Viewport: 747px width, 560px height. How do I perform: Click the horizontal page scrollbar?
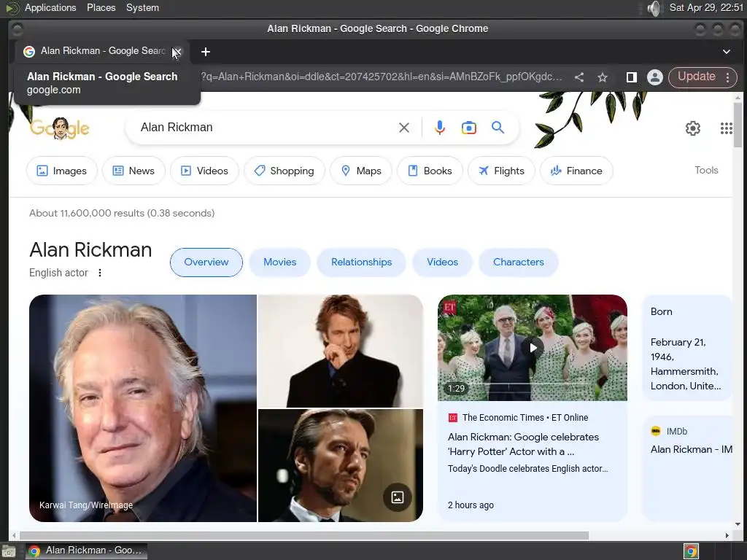click(x=304, y=535)
